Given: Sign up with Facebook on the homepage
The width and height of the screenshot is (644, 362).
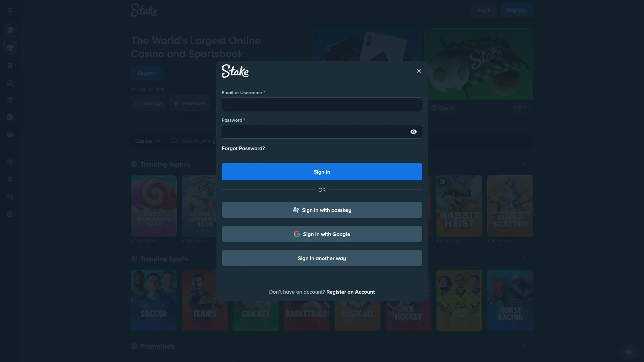Looking at the screenshot, I should 190,103.
